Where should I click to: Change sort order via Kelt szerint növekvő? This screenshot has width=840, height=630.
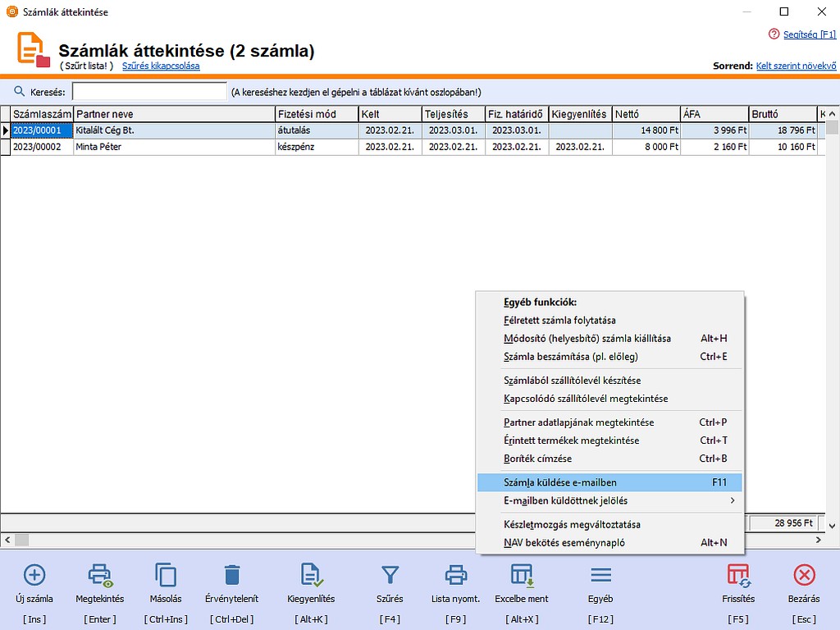point(796,66)
